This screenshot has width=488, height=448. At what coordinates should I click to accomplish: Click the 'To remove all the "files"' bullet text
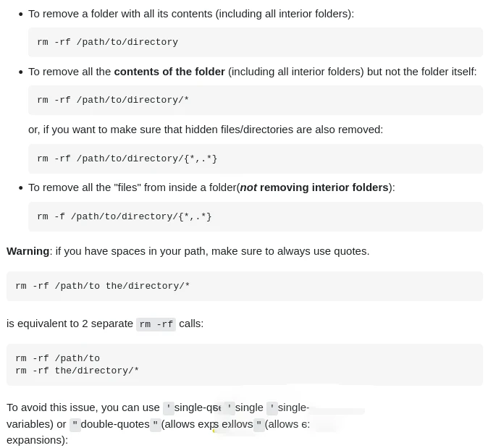(x=211, y=187)
